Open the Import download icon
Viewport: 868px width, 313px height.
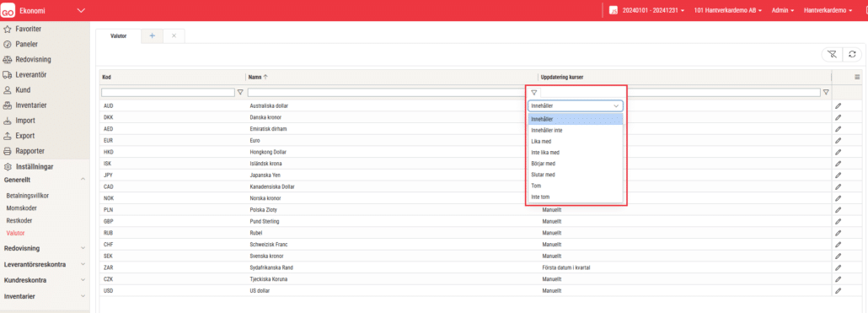[8, 120]
